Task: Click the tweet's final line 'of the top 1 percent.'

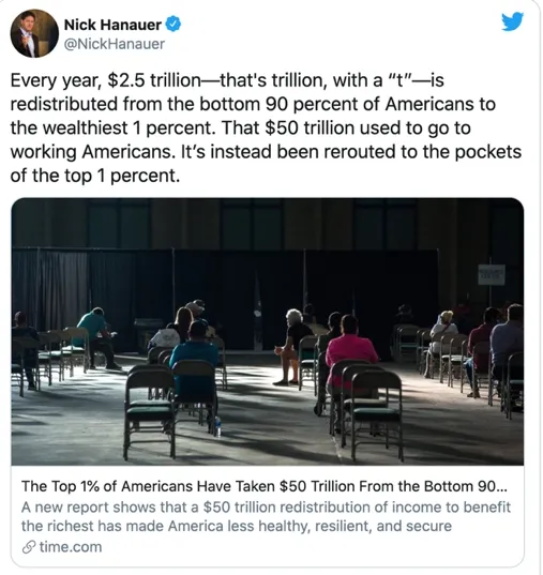Action: tap(95, 176)
